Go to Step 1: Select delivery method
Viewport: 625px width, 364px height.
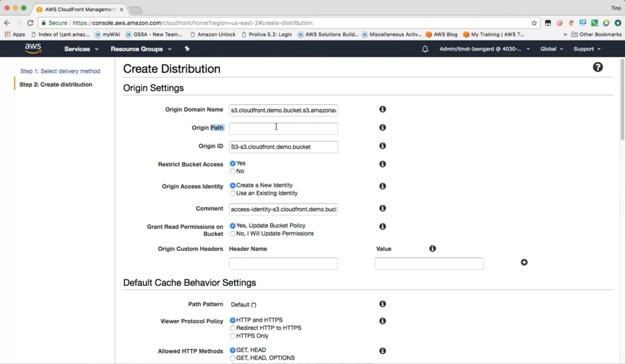(x=60, y=71)
